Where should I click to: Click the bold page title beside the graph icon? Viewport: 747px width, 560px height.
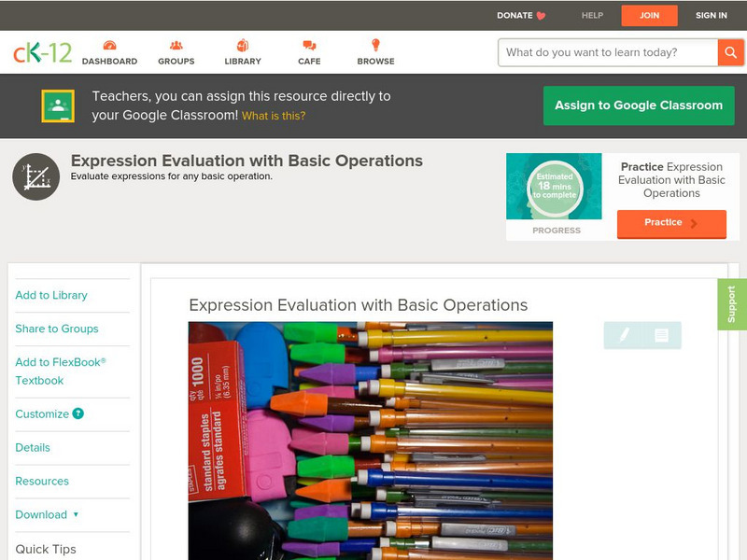pyautogui.click(x=247, y=161)
